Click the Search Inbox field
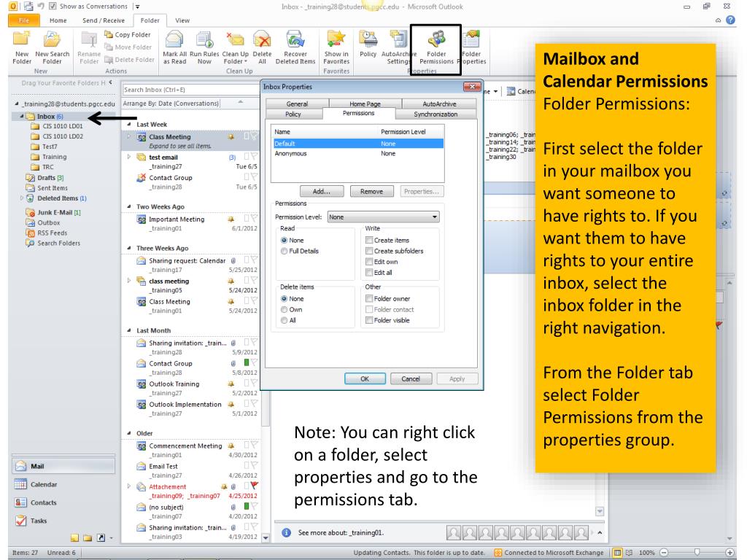This screenshot has height=560, width=747. point(190,90)
